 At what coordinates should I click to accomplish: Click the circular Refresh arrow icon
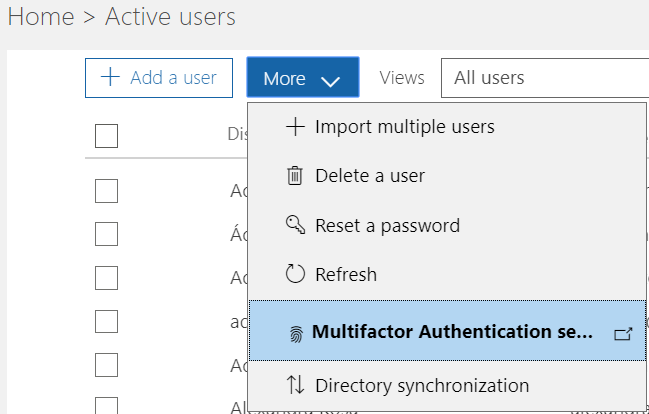(295, 274)
